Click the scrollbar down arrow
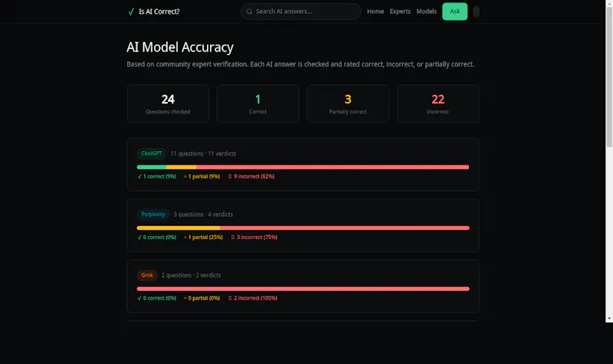Viewport: 613px width, 364px height. pos(609,319)
